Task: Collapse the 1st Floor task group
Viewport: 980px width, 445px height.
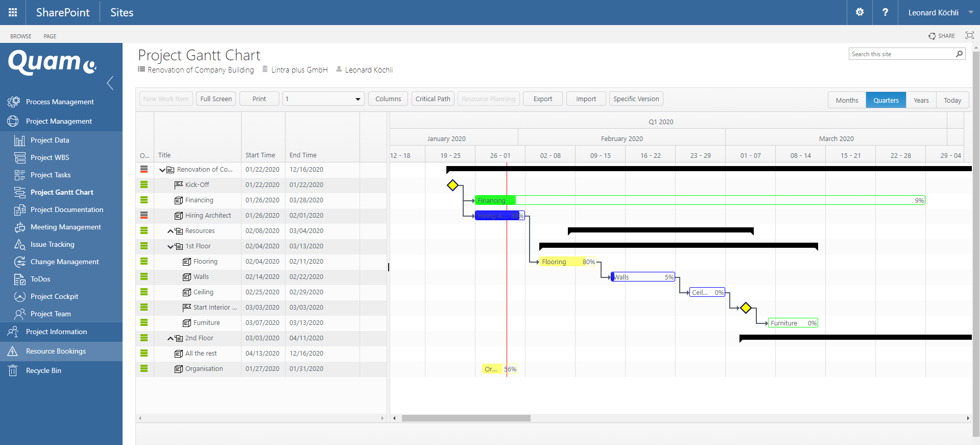Action: [x=171, y=246]
